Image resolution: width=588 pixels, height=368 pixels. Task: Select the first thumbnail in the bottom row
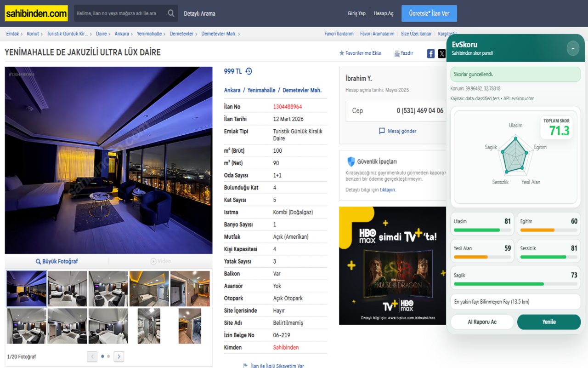click(26, 326)
